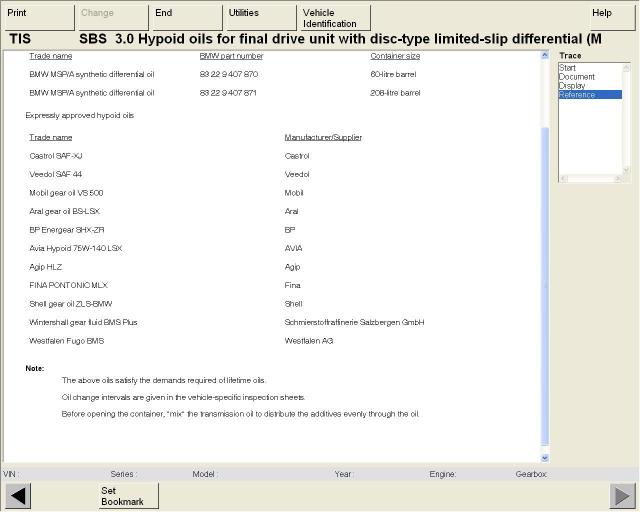The height and width of the screenshot is (512, 640).
Task: Open Vehicle Identification
Action: point(333,17)
